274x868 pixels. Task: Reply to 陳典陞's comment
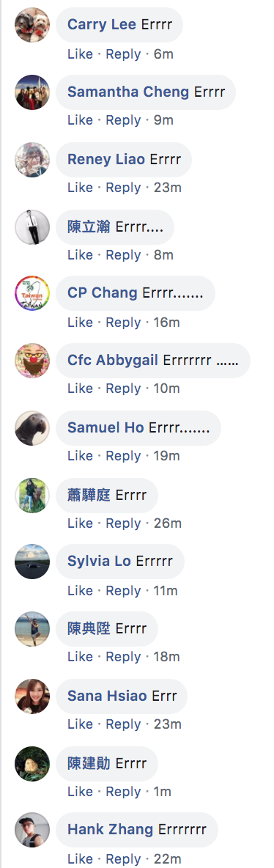click(x=123, y=657)
